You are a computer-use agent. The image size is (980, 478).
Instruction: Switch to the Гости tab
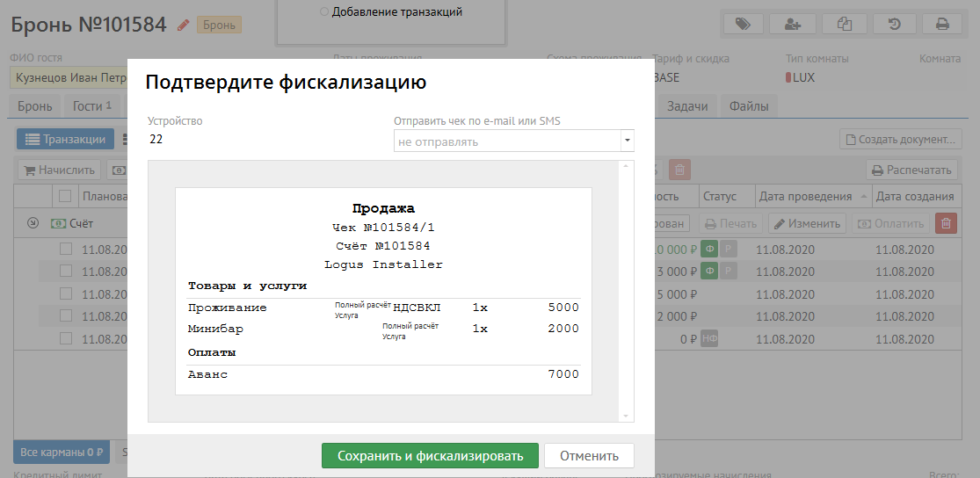click(x=91, y=106)
